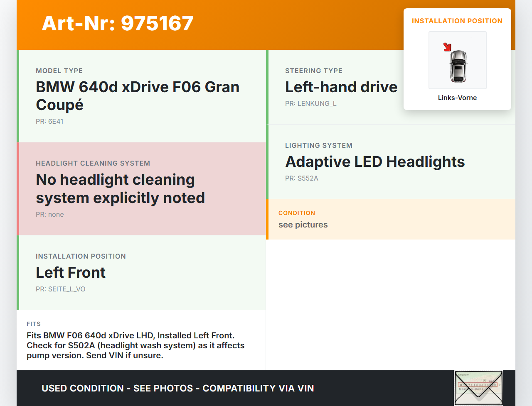Screen dimensions: 532x406
Task: Click the "STEERING TYPE" label
Action: click(x=314, y=71)
